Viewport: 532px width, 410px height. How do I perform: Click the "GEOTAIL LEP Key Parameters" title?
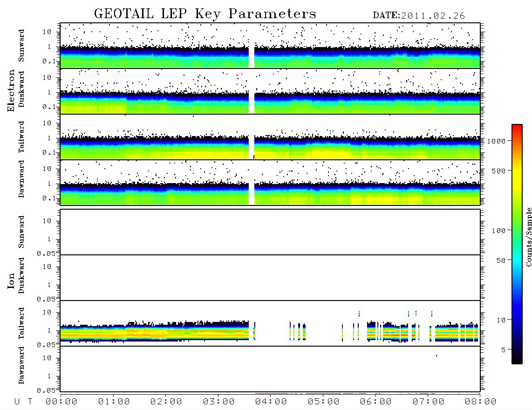205,14
